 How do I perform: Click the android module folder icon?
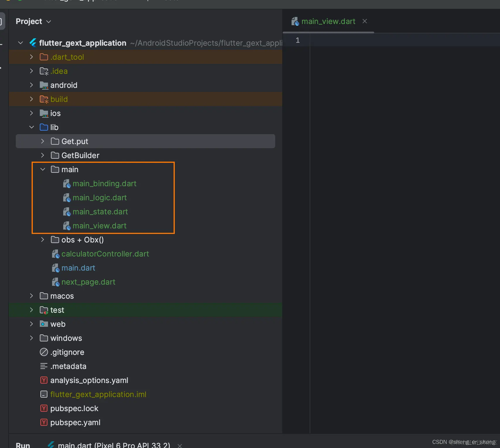point(44,85)
